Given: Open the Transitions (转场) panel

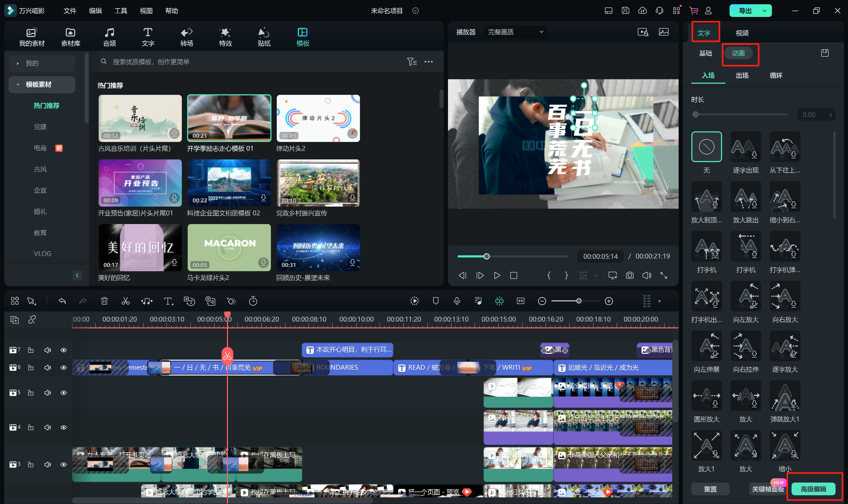Looking at the screenshot, I should pos(187,37).
